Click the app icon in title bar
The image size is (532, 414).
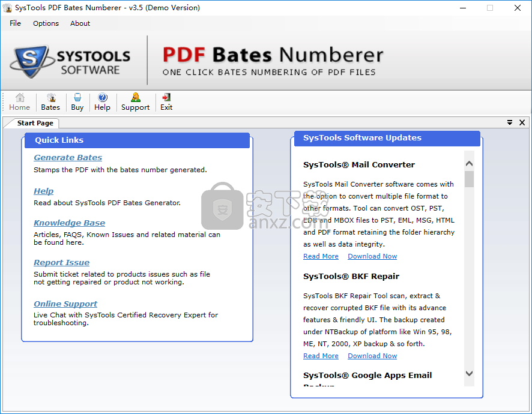click(7, 7)
